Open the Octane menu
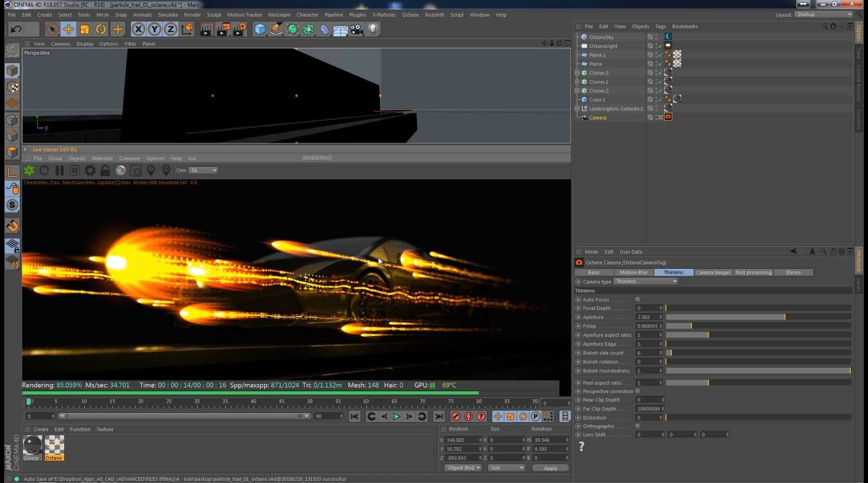Screen dimensions: 868x483 coord(410,15)
